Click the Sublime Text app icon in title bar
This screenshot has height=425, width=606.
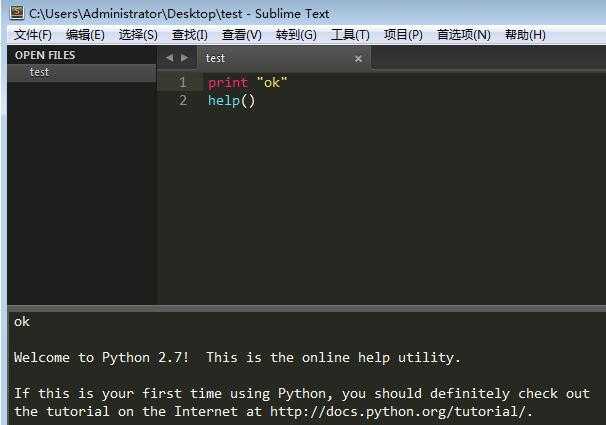tap(17, 13)
